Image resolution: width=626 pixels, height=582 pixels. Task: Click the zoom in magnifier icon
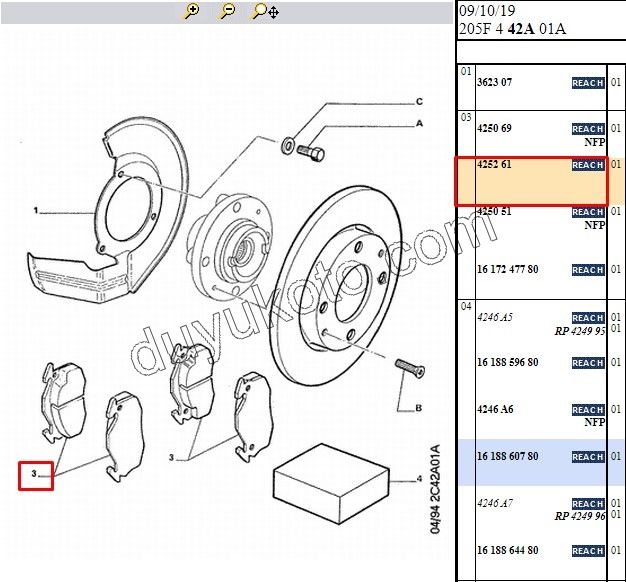pyautogui.click(x=192, y=11)
